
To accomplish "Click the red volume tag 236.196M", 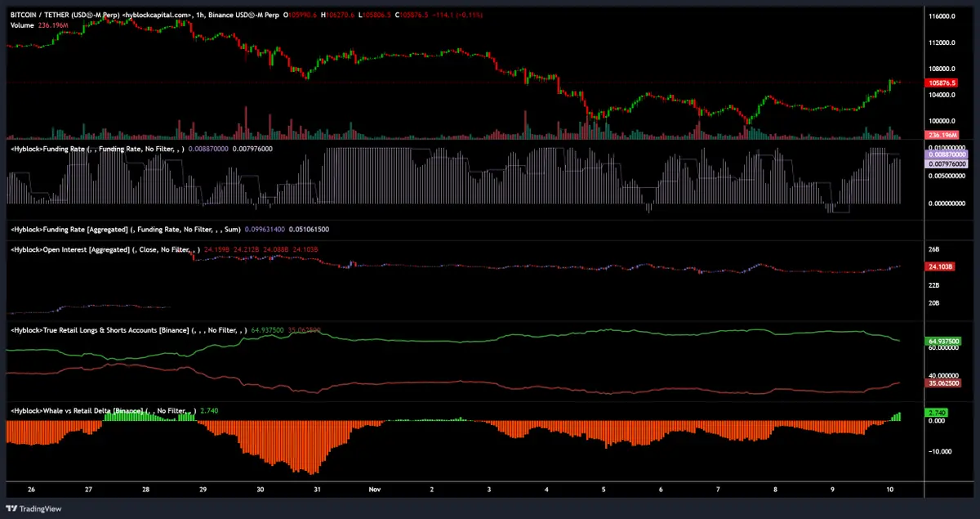I will (x=942, y=135).
